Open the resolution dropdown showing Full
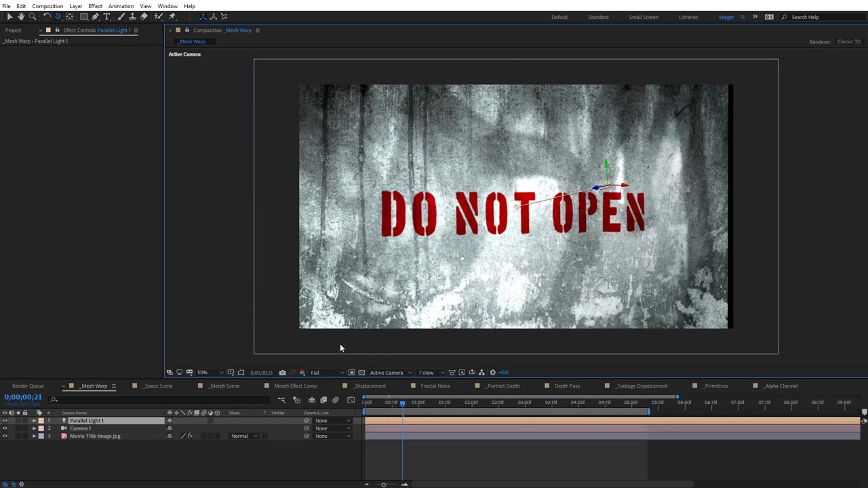The image size is (868, 488). pyautogui.click(x=327, y=372)
